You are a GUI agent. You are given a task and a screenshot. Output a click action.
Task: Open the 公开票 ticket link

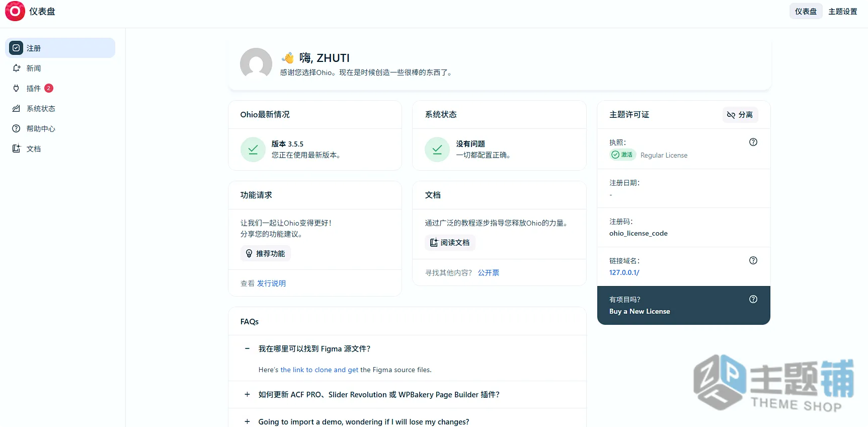pos(489,272)
